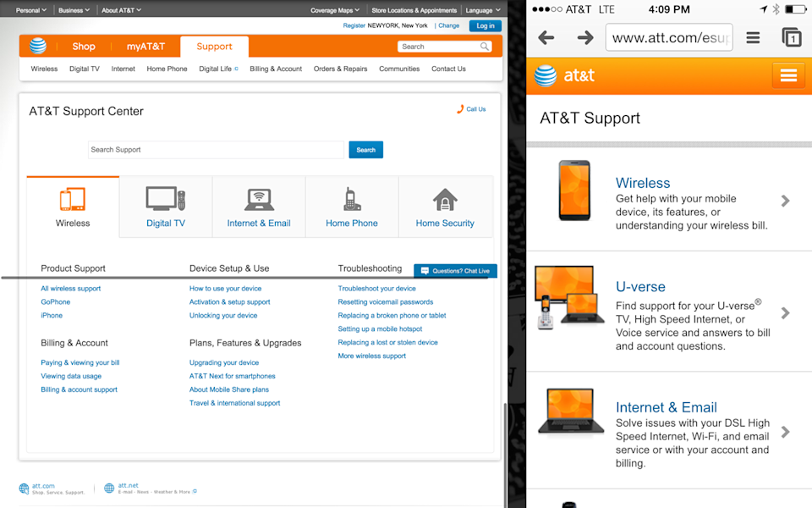The height and width of the screenshot is (508, 812).
Task: Click the Call Us phone icon
Action: click(x=460, y=109)
